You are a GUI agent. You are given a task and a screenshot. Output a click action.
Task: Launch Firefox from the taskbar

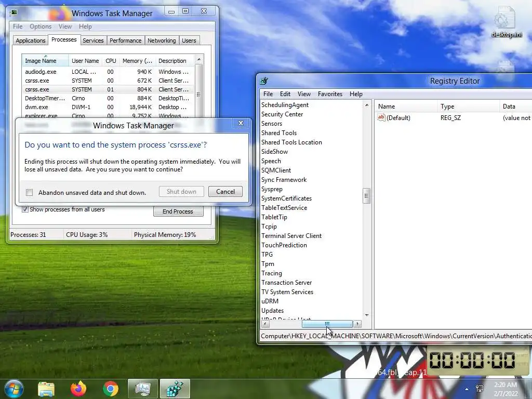click(x=78, y=389)
